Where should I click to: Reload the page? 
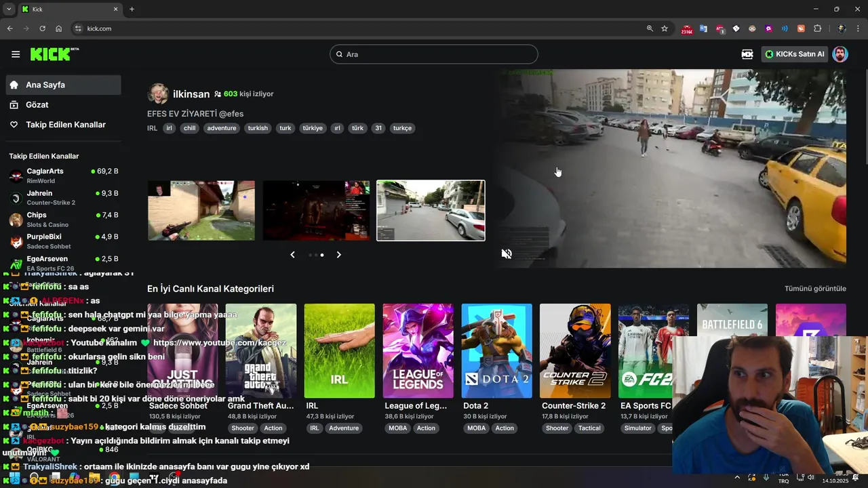[42, 28]
